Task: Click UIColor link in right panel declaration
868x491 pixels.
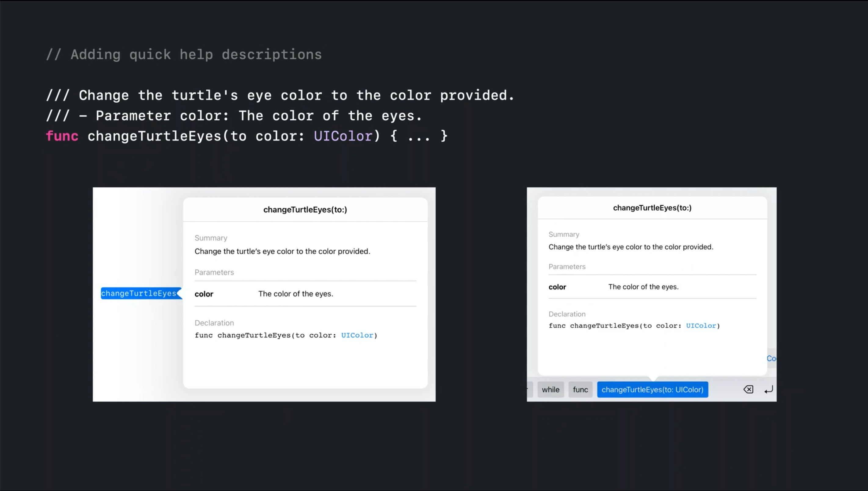Action: pyautogui.click(x=701, y=326)
